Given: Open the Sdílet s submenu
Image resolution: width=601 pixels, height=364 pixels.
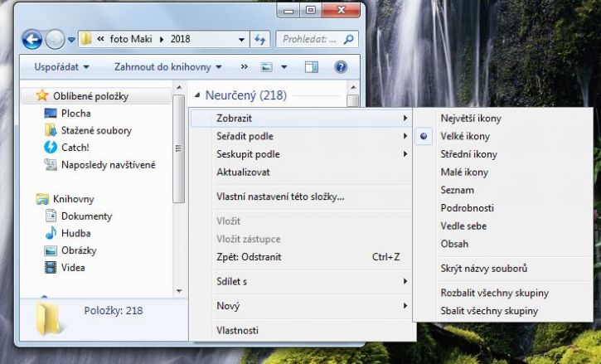Looking at the screenshot, I should coord(302,282).
